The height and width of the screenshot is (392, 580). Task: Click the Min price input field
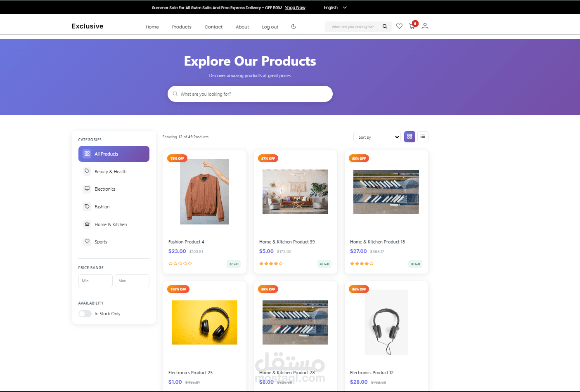[95, 281]
